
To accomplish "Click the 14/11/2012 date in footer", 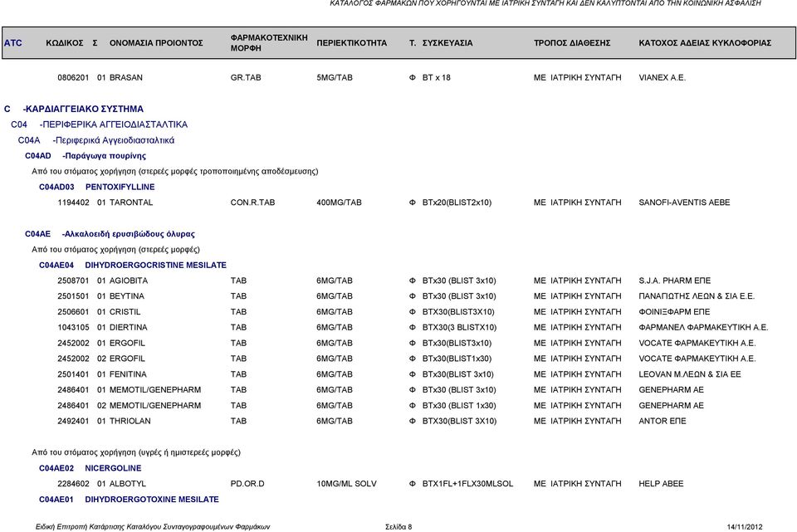I will click(745, 527).
